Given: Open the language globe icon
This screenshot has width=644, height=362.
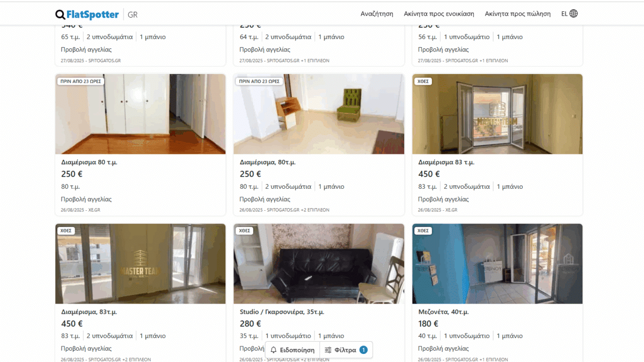Looking at the screenshot, I should click(574, 14).
